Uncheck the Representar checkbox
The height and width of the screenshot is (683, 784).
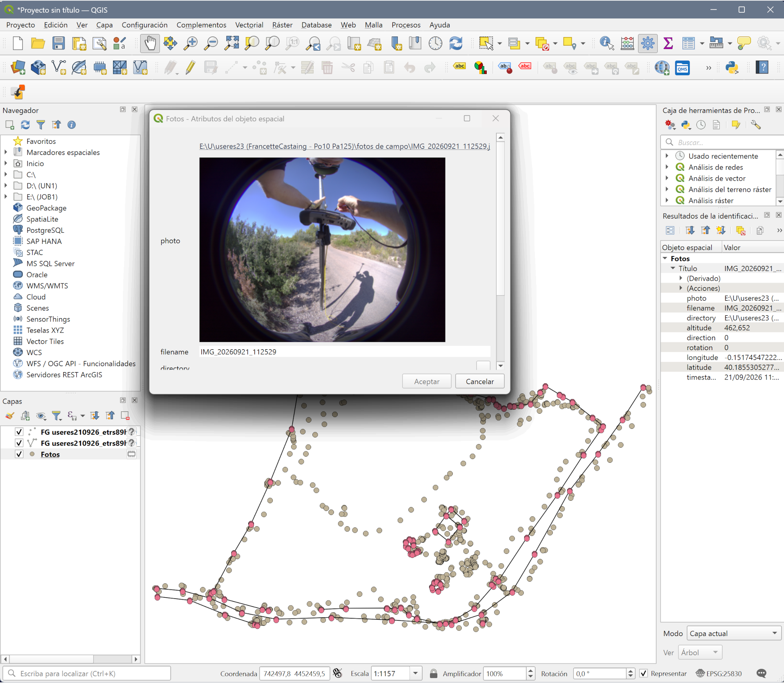pos(644,674)
